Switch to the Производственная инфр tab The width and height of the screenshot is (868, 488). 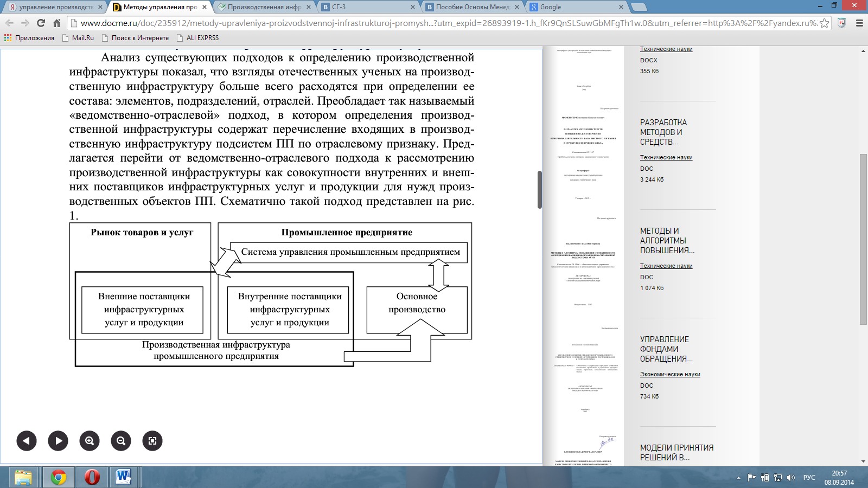[x=265, y=7]
